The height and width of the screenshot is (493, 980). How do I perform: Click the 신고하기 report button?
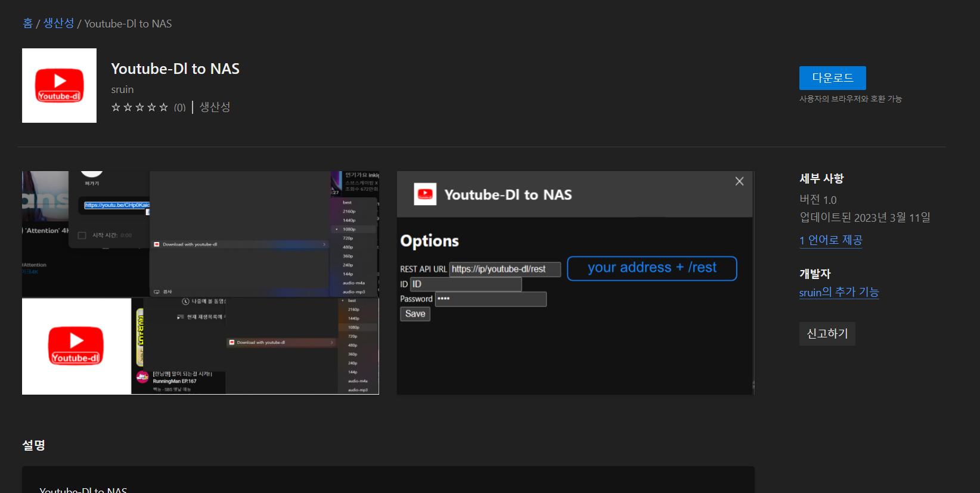coord(827,334)
